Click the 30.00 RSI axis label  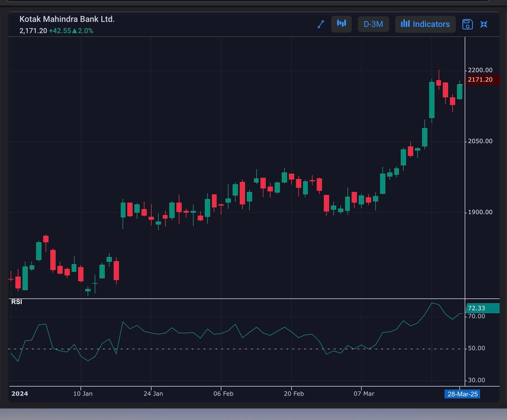(x=477, y=380)
